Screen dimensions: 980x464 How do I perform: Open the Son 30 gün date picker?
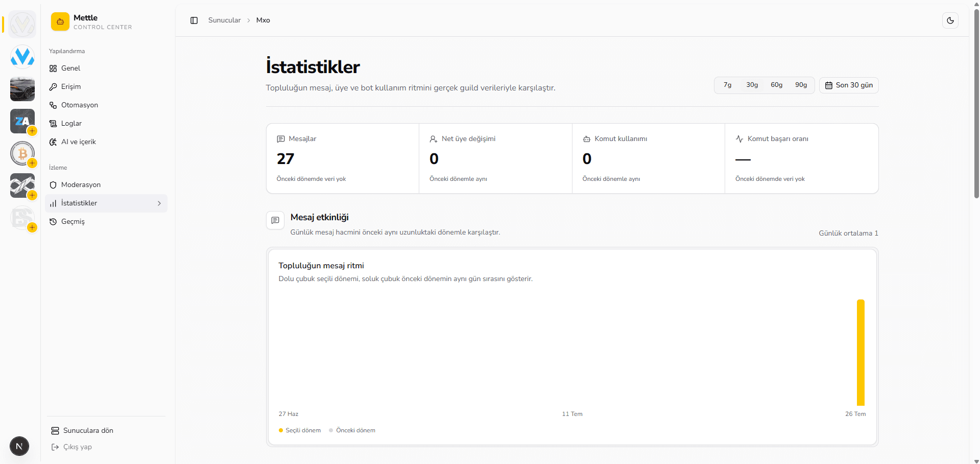click(849, 85)
